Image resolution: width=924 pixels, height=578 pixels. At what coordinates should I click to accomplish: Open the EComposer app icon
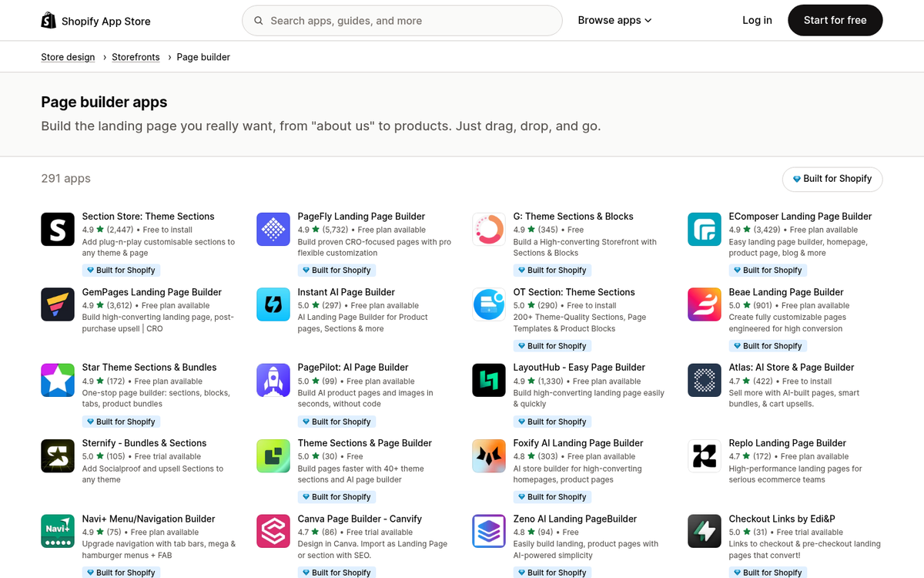[705, 229]
